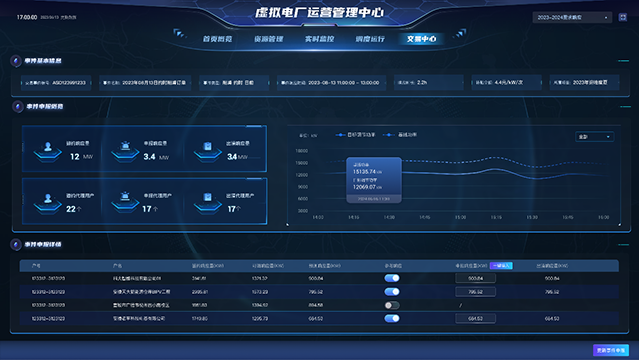This screenshot has height=360, width=640.
Task: Enable the participation toggle in third row
Action: (x=392, y=305)
